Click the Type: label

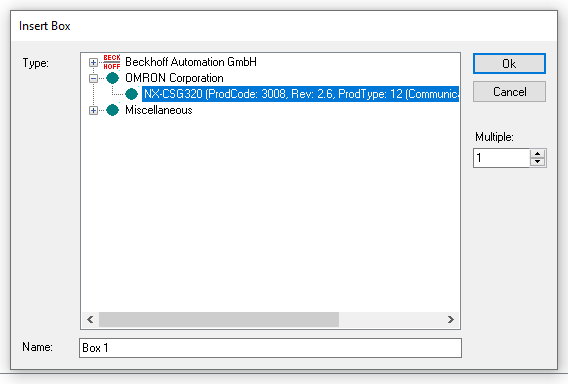click(36, 63)
